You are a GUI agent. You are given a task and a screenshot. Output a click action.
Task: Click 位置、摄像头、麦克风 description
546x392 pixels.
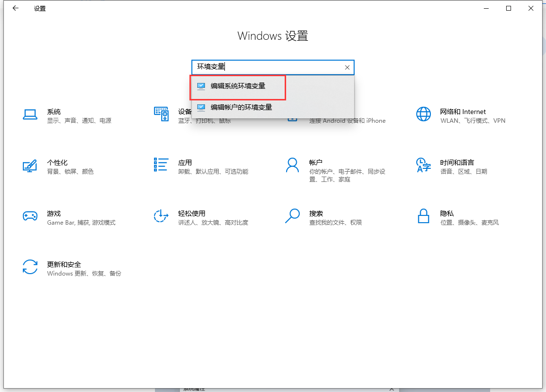point(469,223)
